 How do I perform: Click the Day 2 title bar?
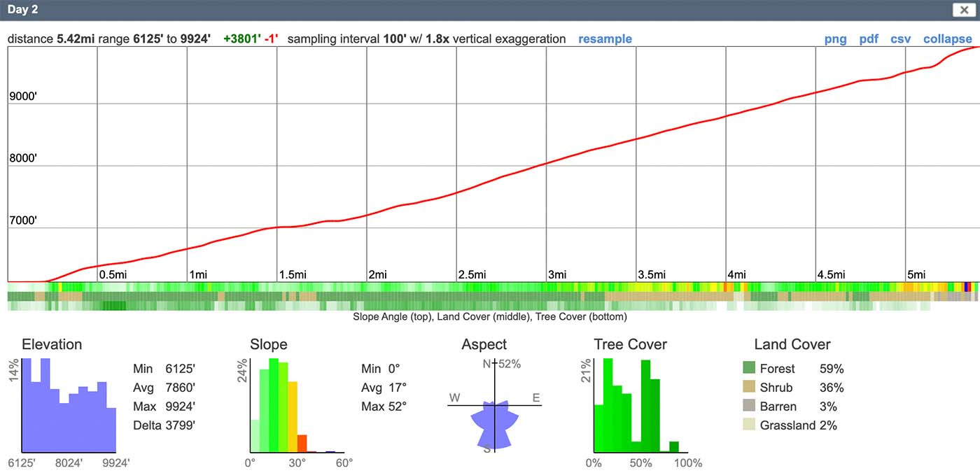coord(490,10)
